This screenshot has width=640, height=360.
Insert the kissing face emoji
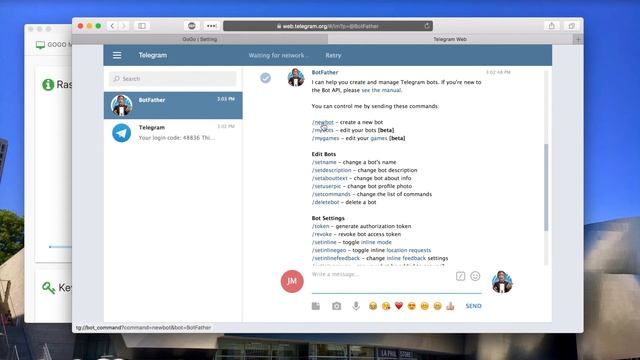point(386,306)
